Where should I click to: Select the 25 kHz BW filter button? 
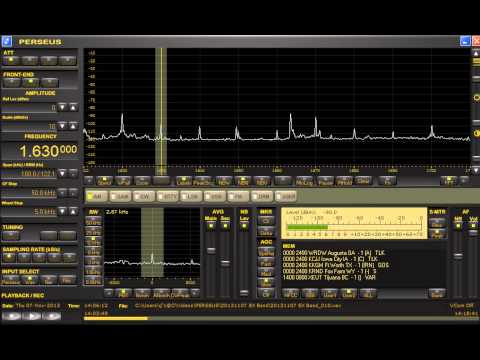point(93,231)
